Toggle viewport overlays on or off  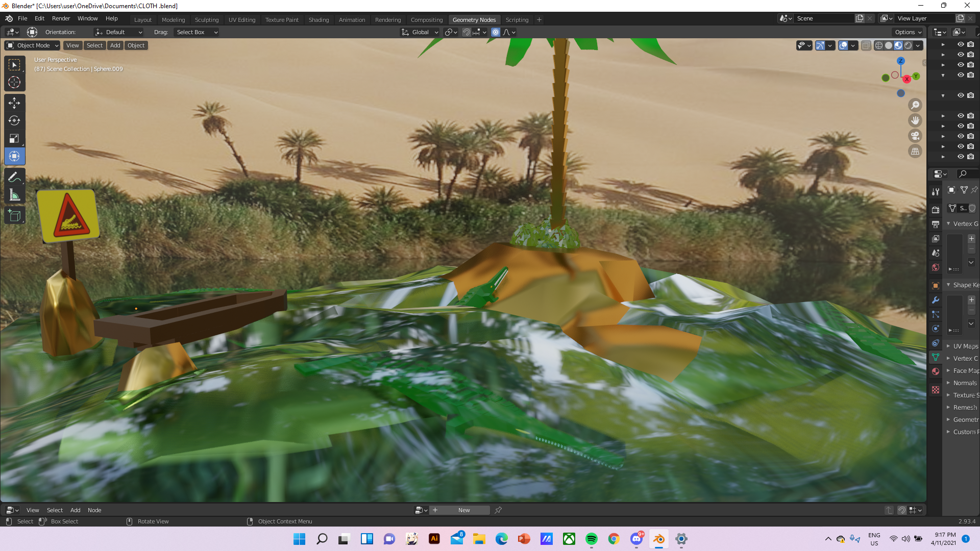(x=843, y=45)
